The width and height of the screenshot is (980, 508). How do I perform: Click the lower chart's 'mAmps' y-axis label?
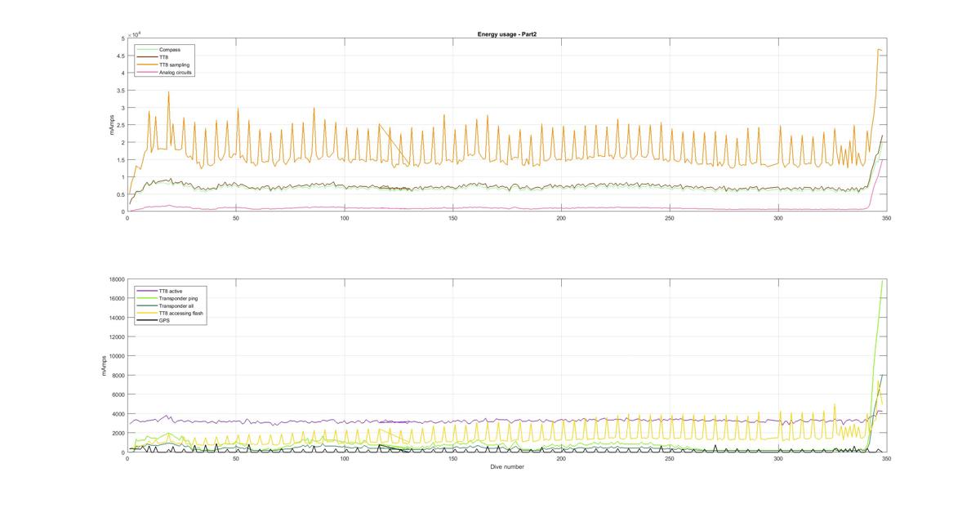103,366
